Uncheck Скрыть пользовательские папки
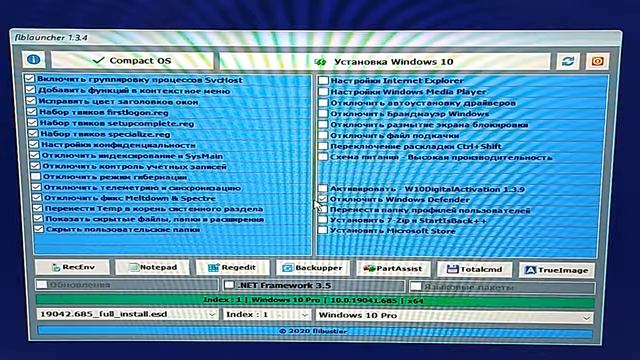The height and width of the screenshot is (360, 640). tap(39, 229)
